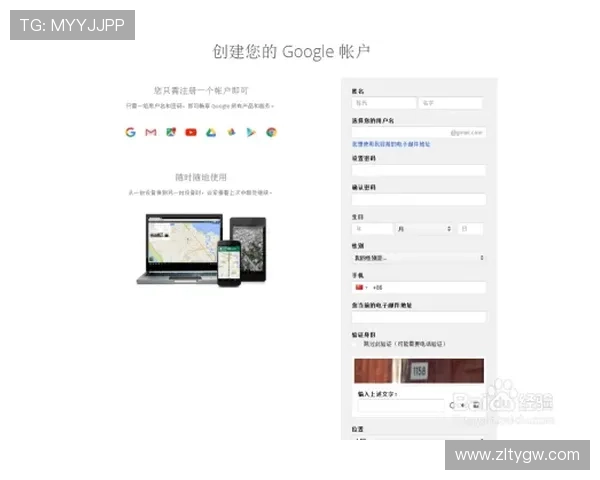Click the red YouTube icon
The width and height of the screenshot is (600, 480).
click(191, 132)
